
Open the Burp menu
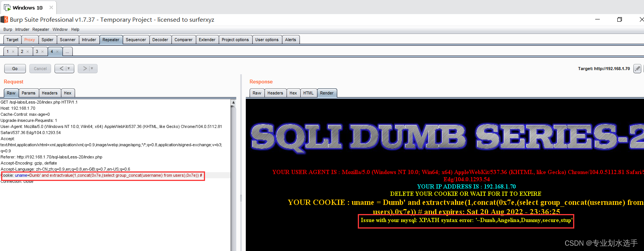8,29
